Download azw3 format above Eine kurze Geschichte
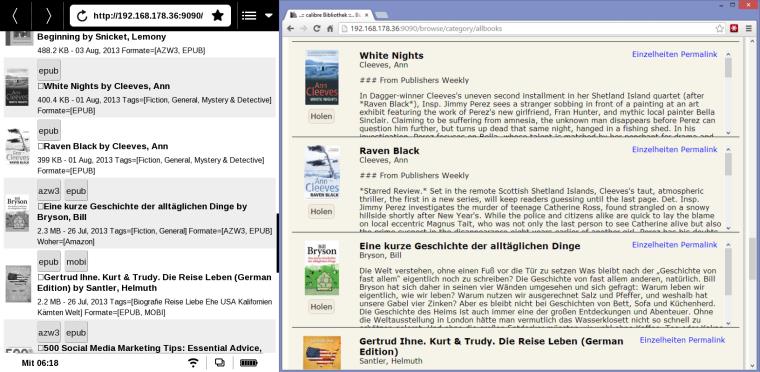The image size is (760, 372). 48,191
